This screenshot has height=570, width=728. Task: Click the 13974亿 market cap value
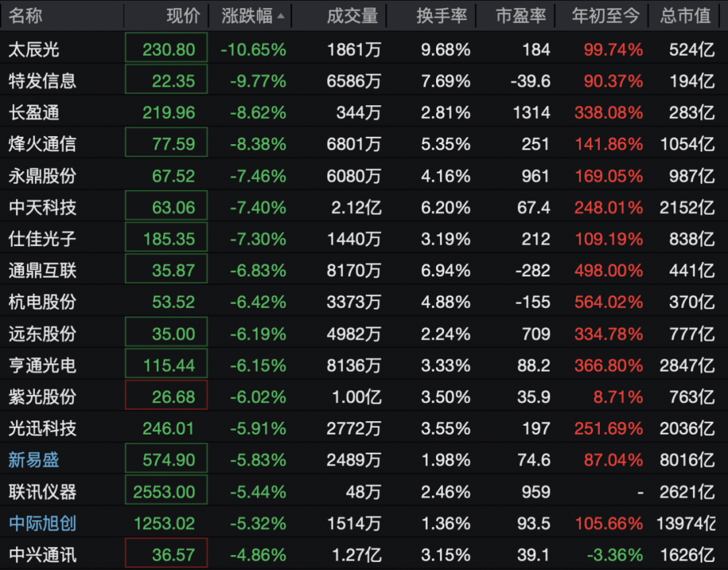[686, 524]
